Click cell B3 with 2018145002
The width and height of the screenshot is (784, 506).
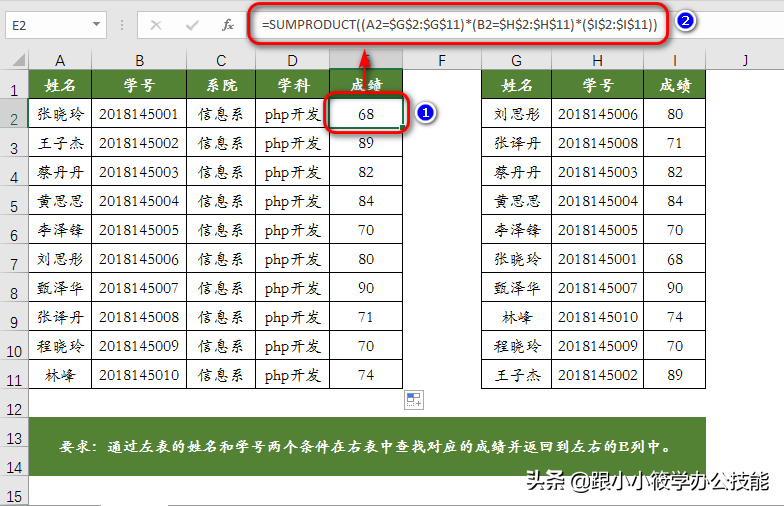139,143
